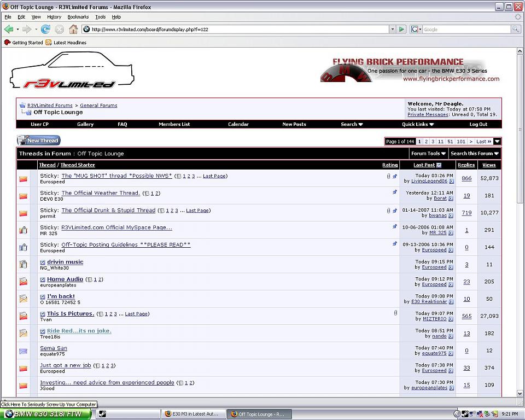Screen dimensions: 525x420
Task: Click the browser Back arrow
Action: point(9,30)
